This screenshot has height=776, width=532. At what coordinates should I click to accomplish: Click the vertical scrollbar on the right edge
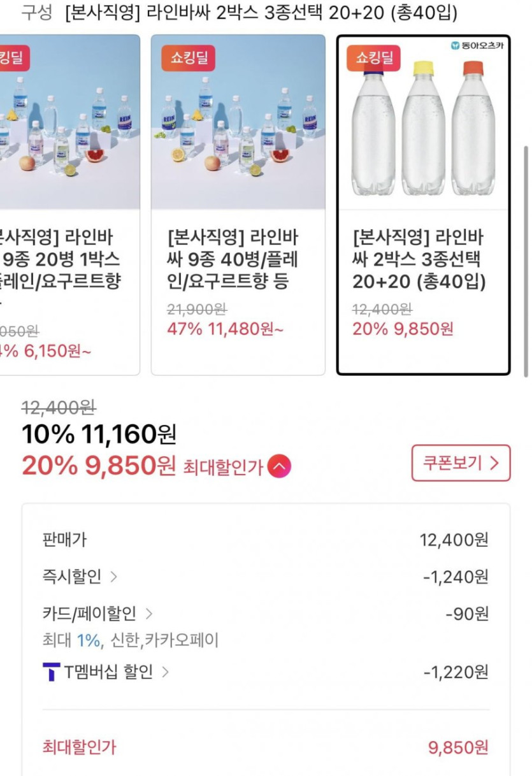[x=526, y=255]
